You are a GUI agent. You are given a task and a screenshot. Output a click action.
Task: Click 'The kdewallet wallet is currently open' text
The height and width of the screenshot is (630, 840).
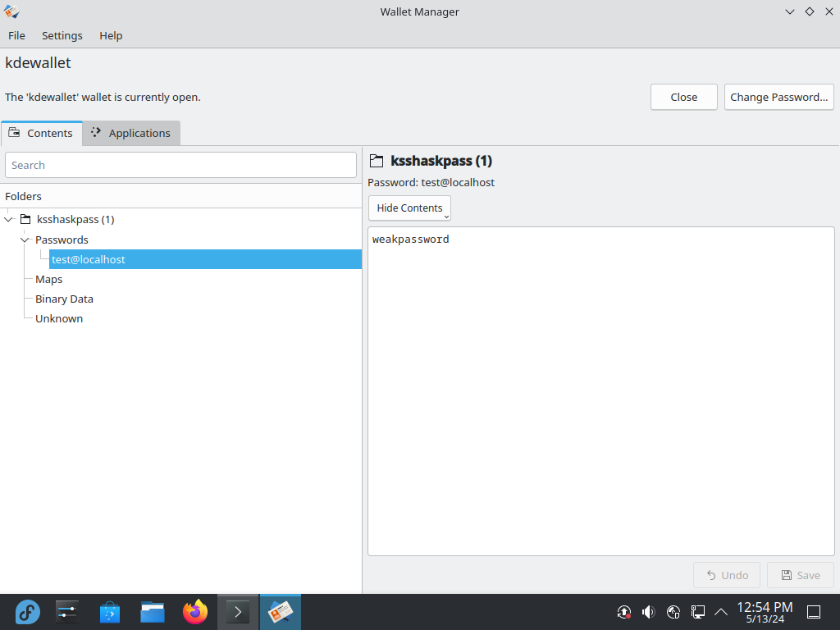point(103,97)
